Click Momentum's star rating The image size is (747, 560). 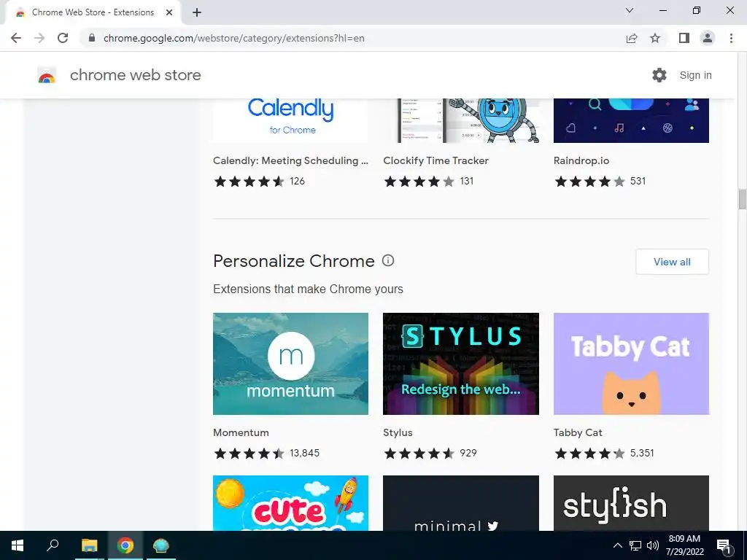(x=249, y=453)
